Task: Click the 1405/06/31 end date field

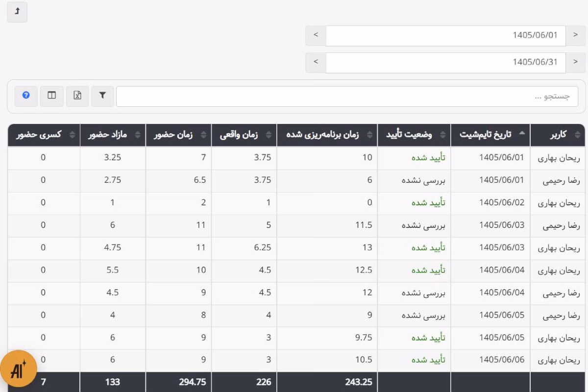Action: [445, 63]
